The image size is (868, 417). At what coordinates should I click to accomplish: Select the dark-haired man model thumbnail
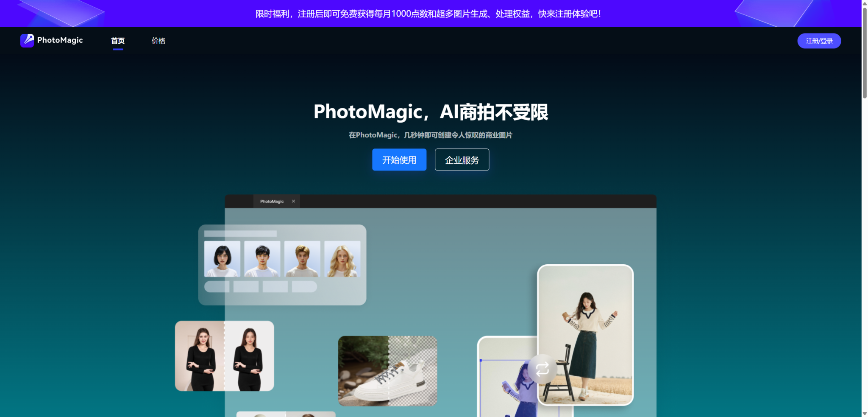point(262,259)
